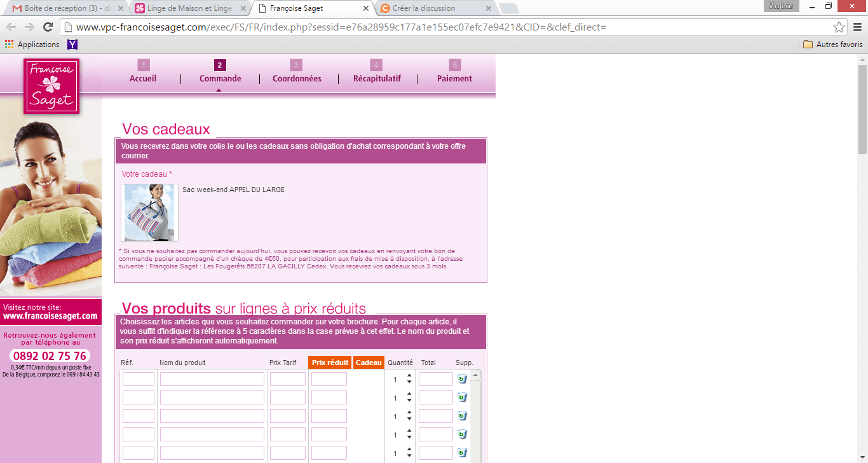Decrease quantity in first product row
868x463 pixels.
pos(409,382)
